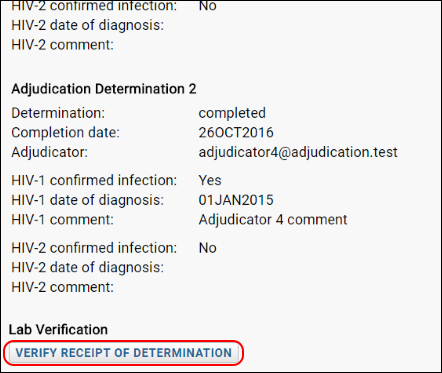The image size is (442, 373).
Task: Select the Adjudicator 4 comment text
Action: click(273, 220)
